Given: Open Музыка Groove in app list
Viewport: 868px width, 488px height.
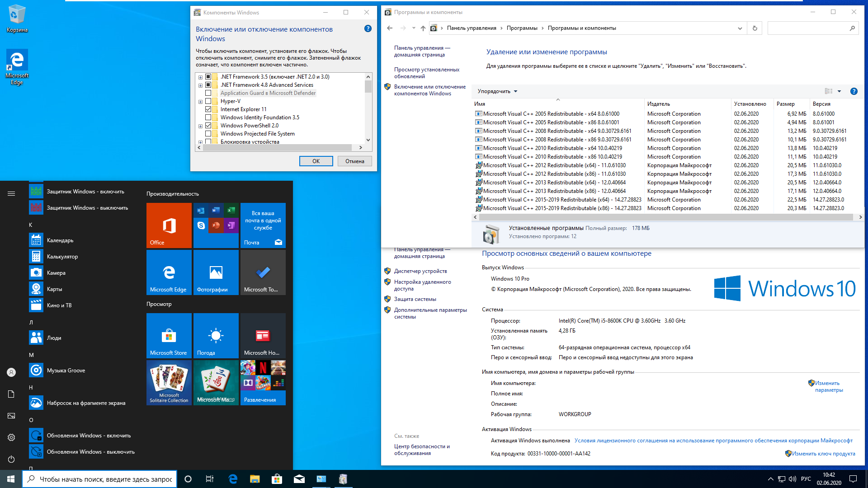Looking at the screenshot, I should pyautogui.click(x=81, y=371).
